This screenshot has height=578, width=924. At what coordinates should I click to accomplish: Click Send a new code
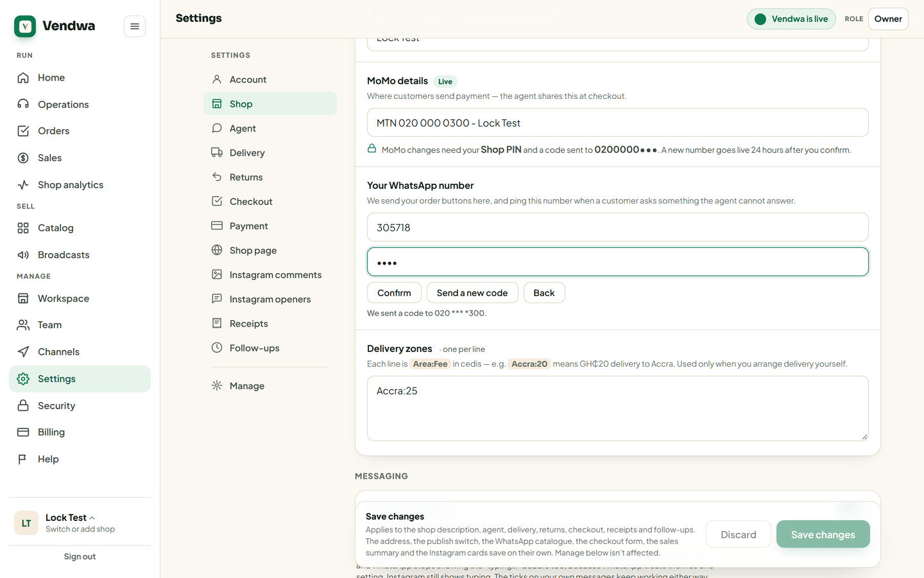click(472, 293)
